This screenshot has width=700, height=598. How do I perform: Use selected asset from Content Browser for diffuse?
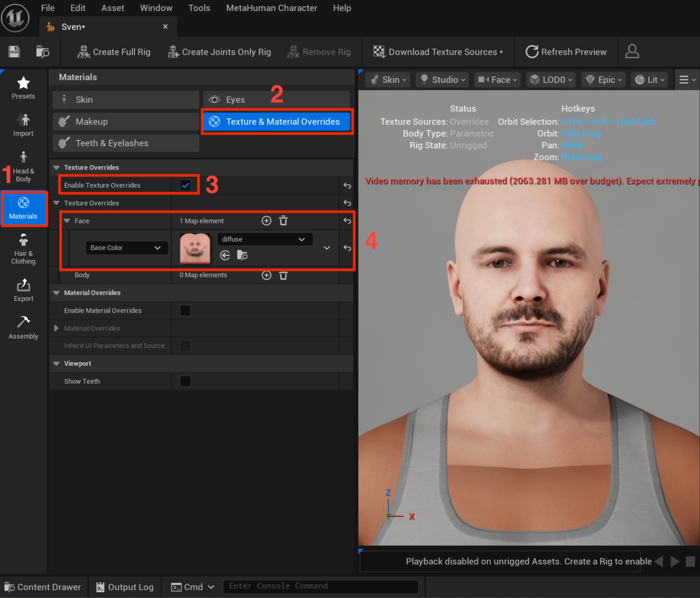click(225, 255)
